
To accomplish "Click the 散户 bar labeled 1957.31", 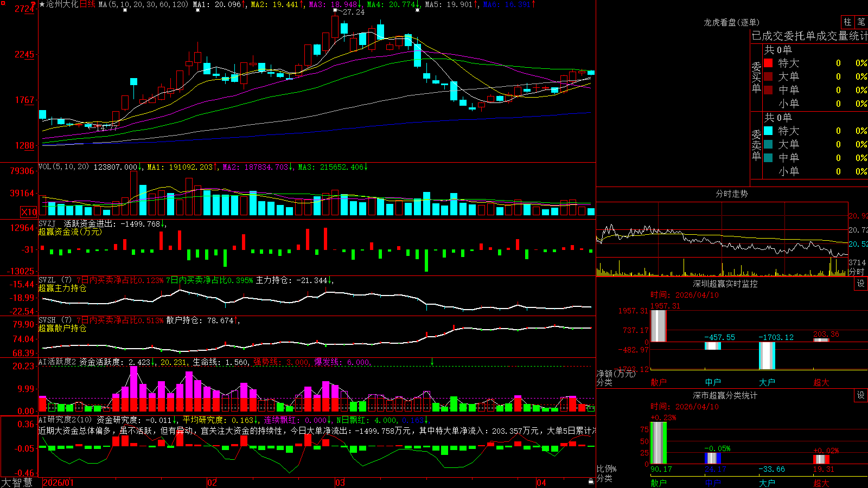I will pyautogui.click(x=659, y=326).
